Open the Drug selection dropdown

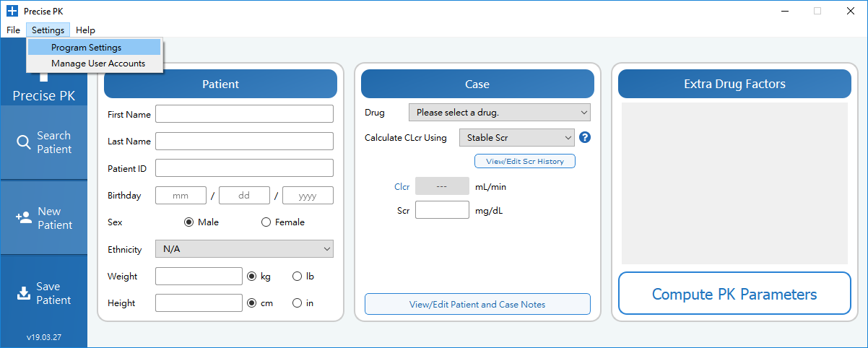point(499,113)
